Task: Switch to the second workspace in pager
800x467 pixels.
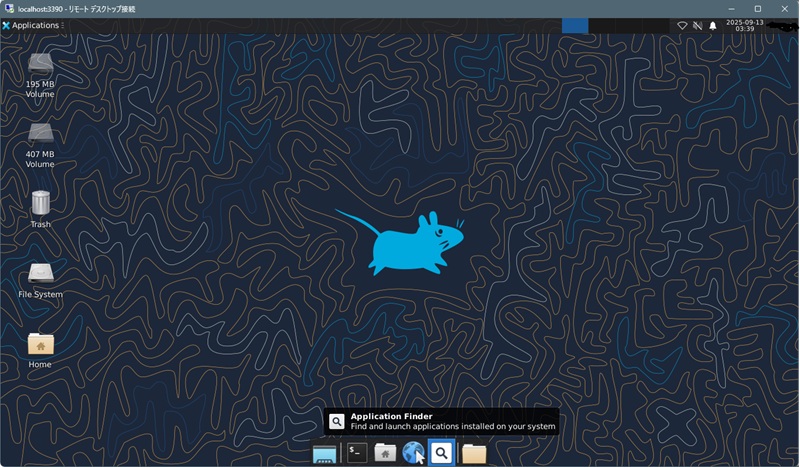Action: [x=602, y=26]
